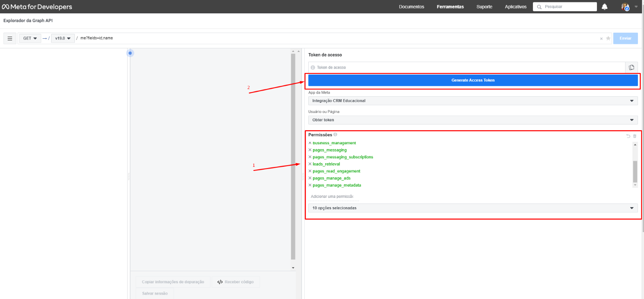644x299 pixels.
Task: Click the info icon beside Permissões
Action: 335,135
